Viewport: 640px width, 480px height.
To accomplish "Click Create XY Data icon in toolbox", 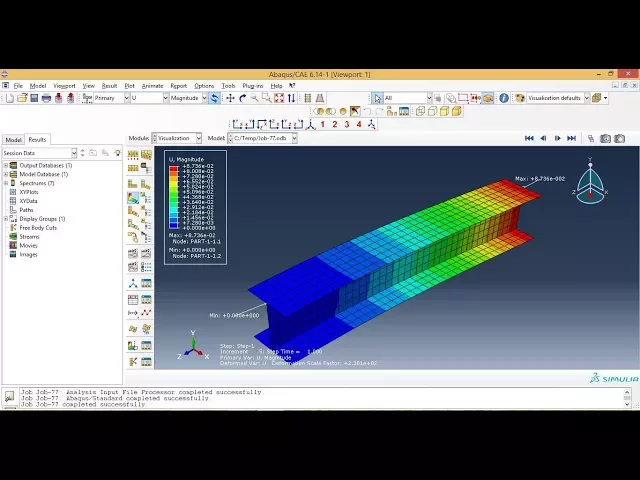I will point(133,300).
